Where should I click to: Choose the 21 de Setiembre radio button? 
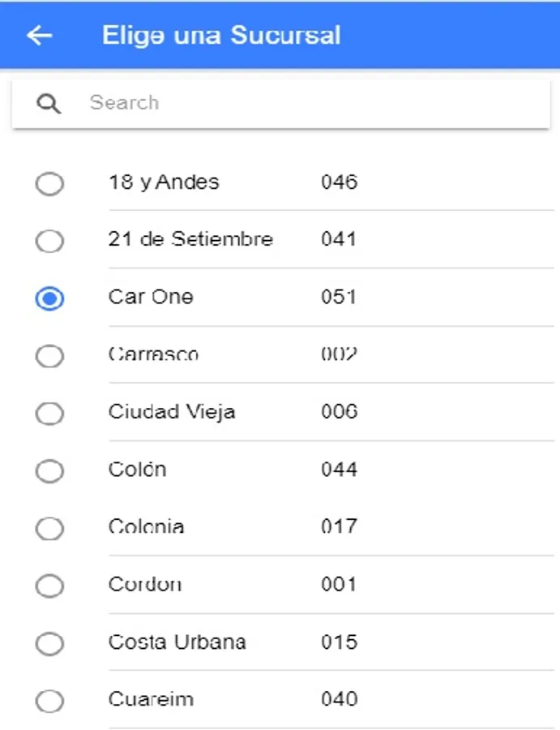49,241
